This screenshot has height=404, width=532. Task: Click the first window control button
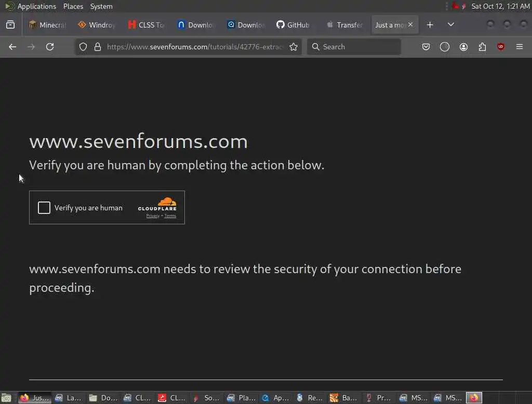click(x=490, y=24)
